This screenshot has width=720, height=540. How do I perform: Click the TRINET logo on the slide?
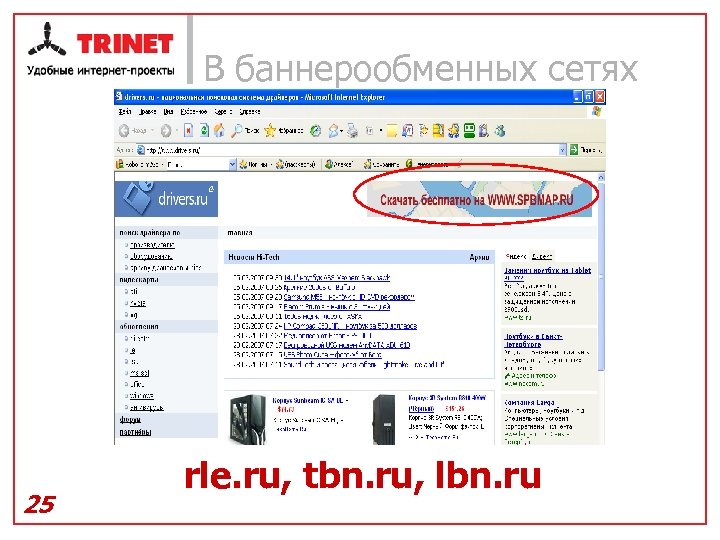(101, 50)
